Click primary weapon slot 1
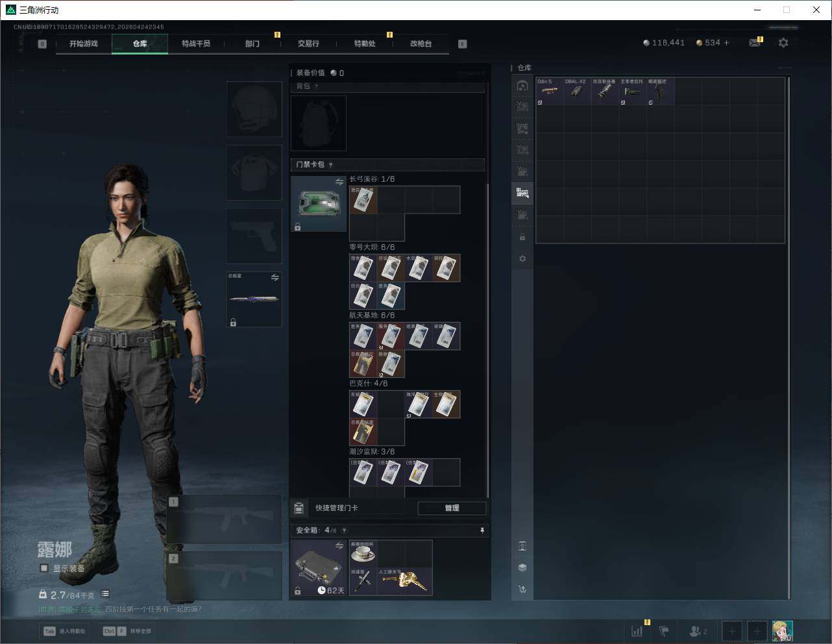Viewport: 832px width, 644px height. click(225, 519)
